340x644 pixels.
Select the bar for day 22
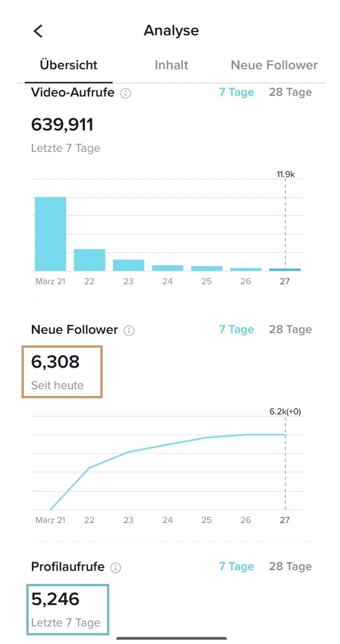coord(89,260)
